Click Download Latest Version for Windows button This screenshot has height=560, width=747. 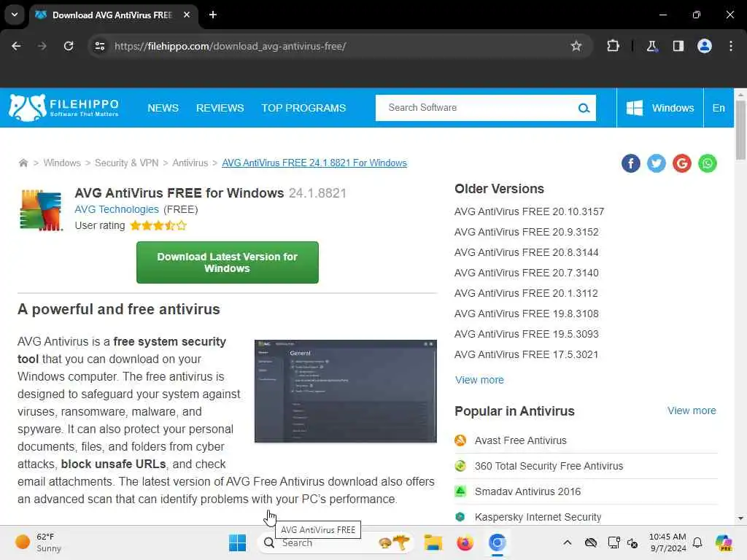point(228,262)
